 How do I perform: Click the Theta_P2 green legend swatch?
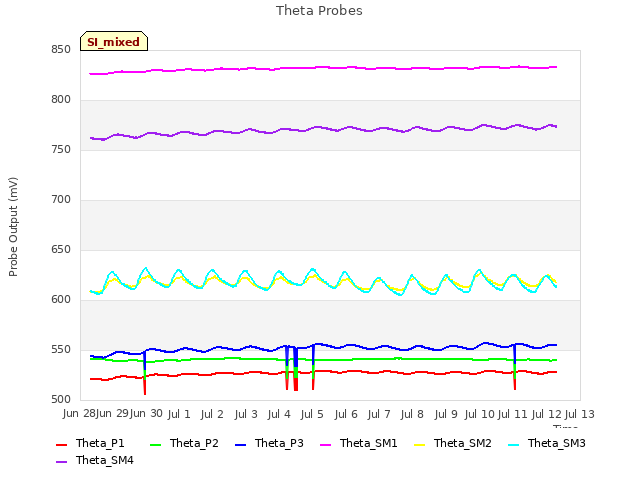click(x=156, y=444)
